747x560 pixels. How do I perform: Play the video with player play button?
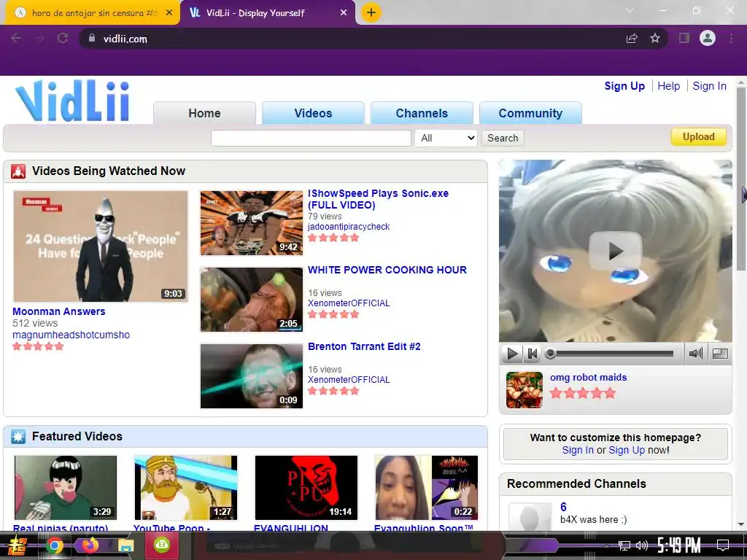(512, 354)
